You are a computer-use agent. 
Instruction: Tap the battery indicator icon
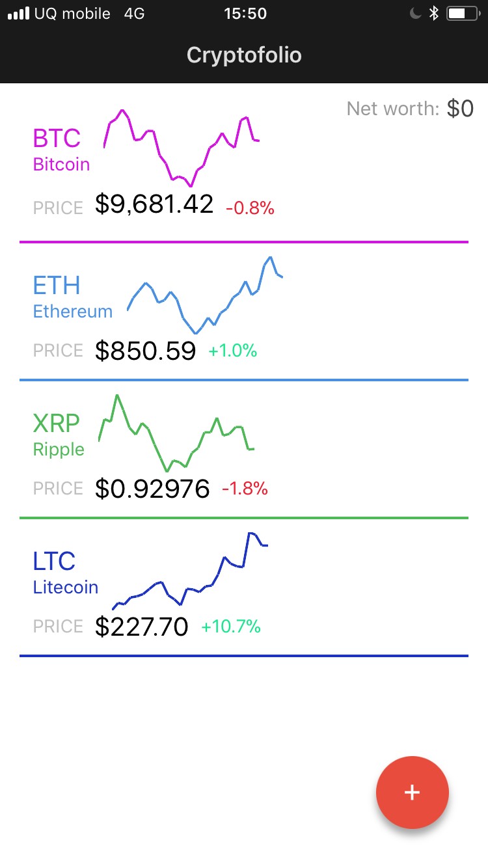463,13
